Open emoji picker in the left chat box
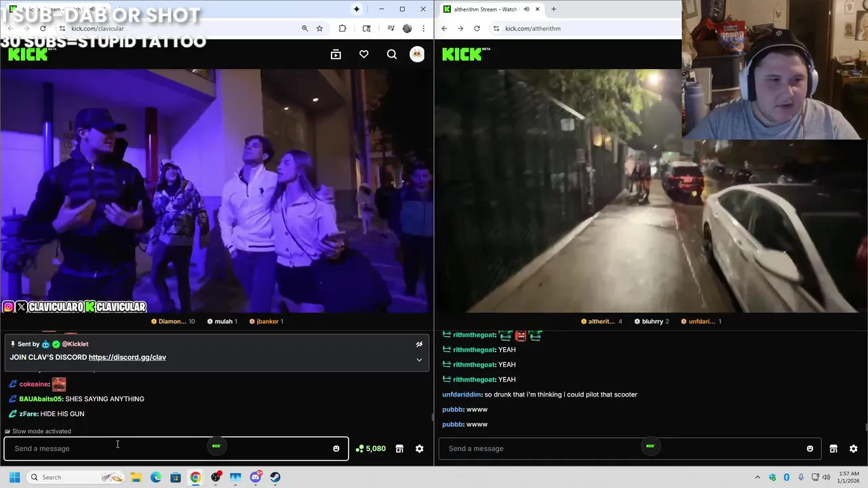 click(x=336, y=449)
